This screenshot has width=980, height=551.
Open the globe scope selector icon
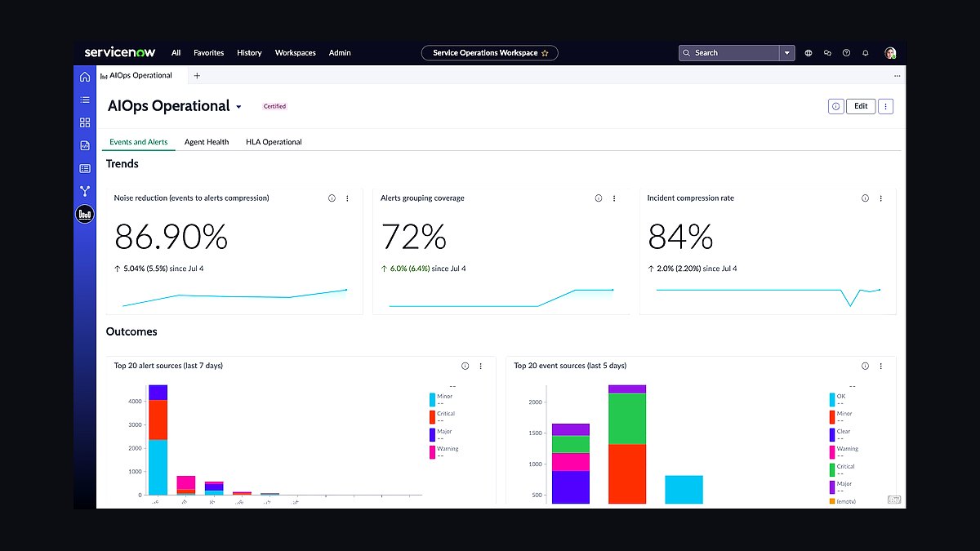click(x=808, y=53)
